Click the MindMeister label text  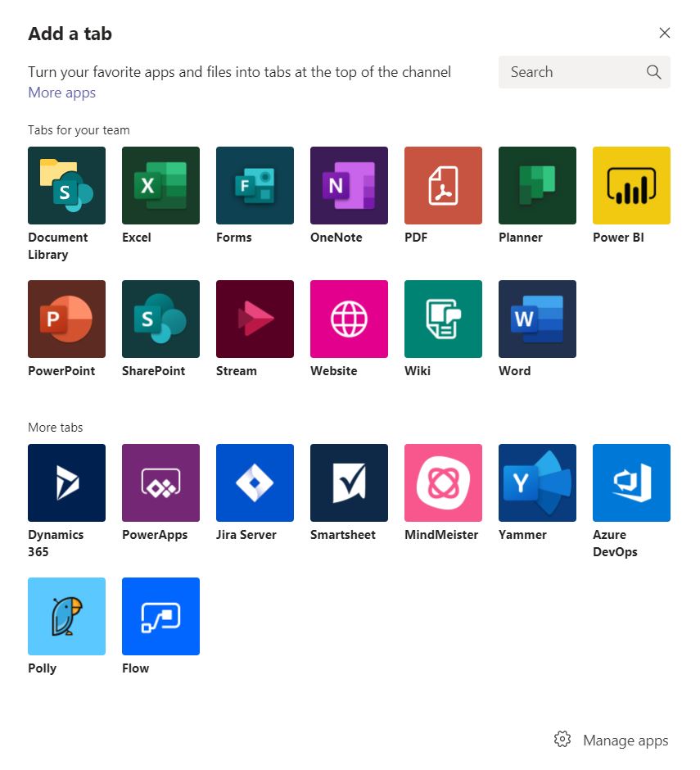pyautogui.click(x=441, y=535)
